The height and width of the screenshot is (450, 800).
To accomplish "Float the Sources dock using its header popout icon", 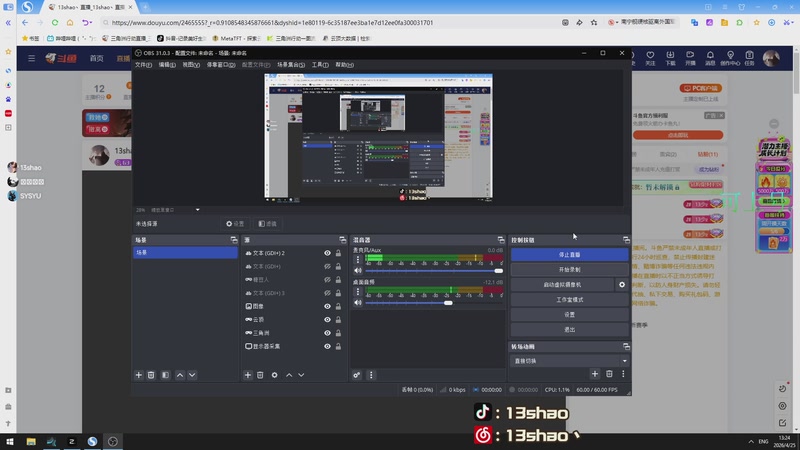I will [x=342, y=240].
